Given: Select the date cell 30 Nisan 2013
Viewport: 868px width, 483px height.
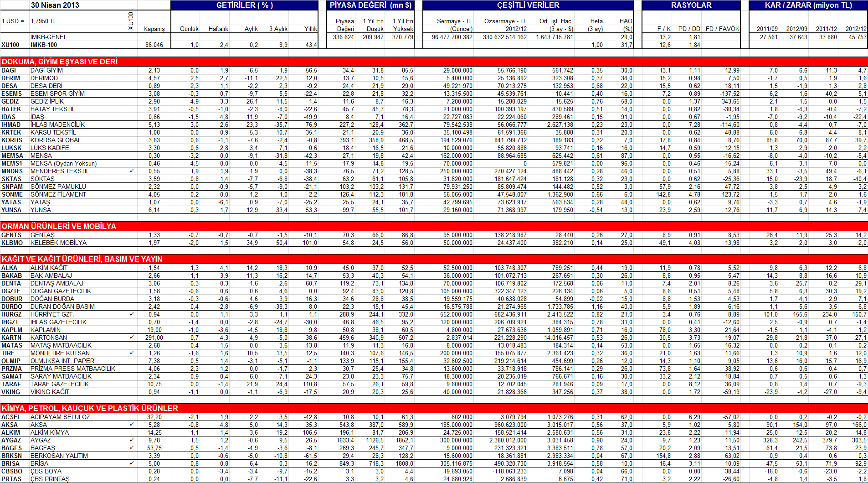Looking at the screenshot, I should tap(55, 5).
